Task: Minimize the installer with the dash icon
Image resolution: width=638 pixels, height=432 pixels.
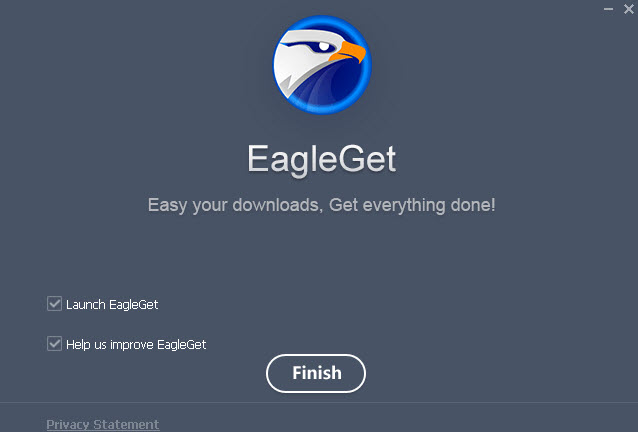Action: coord(608,9)
